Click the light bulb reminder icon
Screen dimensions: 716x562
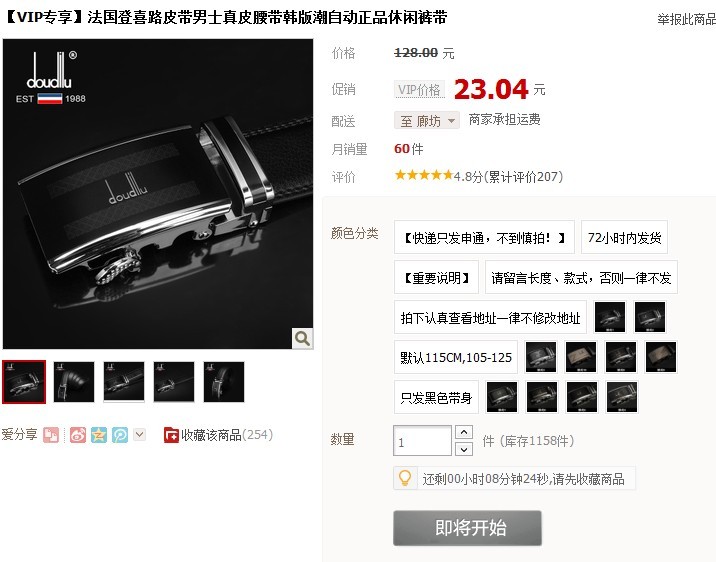(x=405, y=478)
